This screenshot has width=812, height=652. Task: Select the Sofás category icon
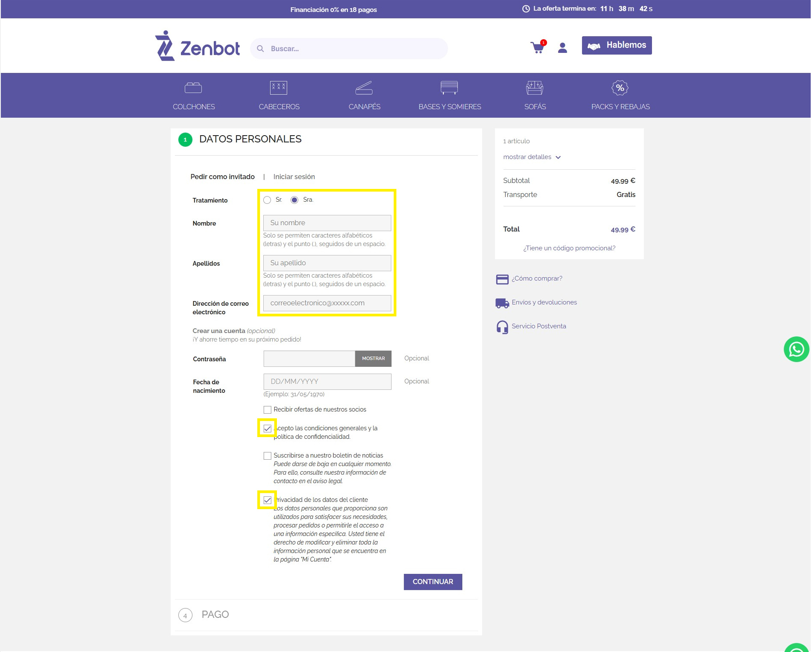(x=534, y=88)
